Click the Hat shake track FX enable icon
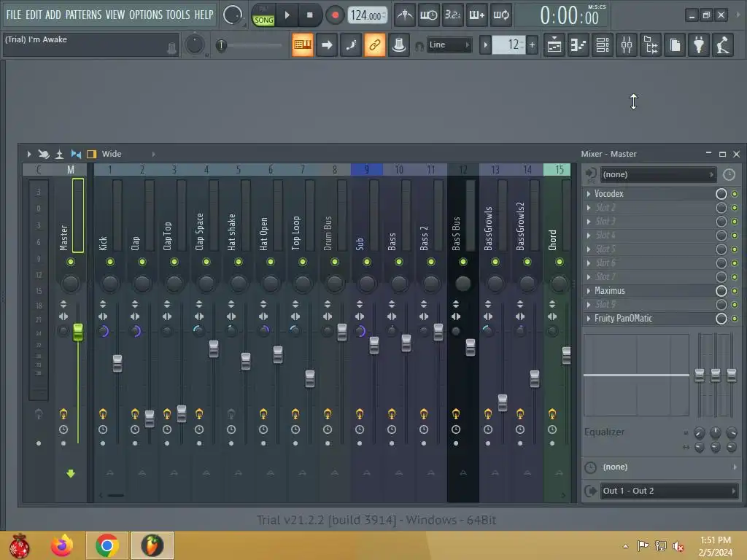Image resolution: width=747 pixels, height=560 pixels. (x=231, y=413)
